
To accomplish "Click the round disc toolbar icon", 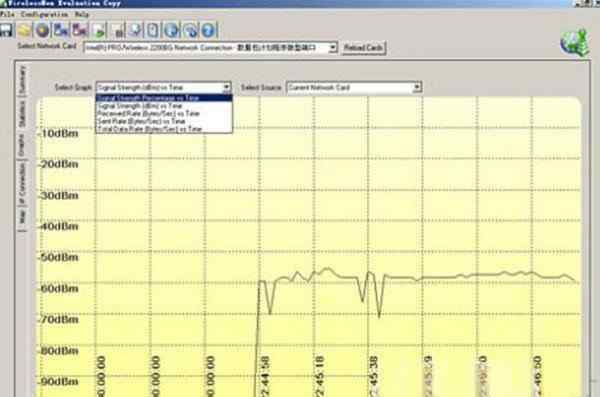I will click(42, 30).
